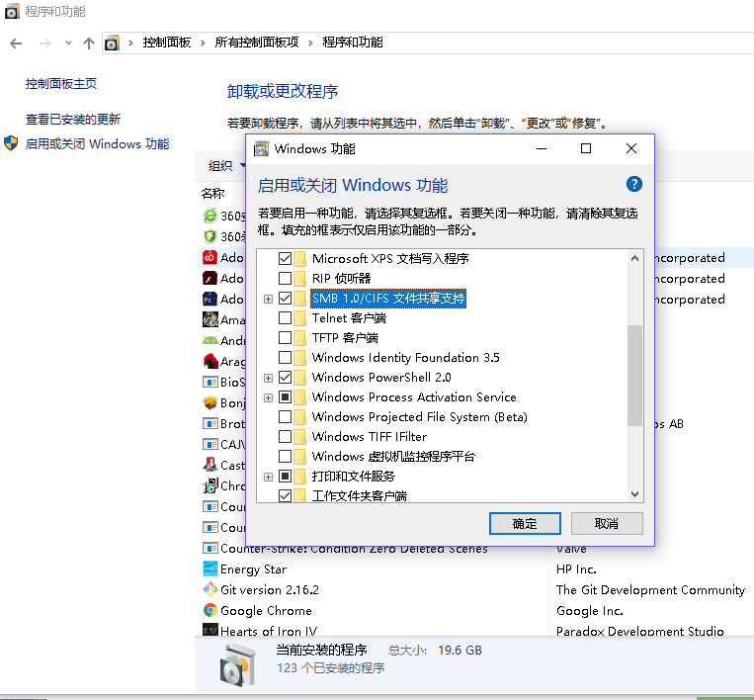The height and width of the screenshot is (700, 754).
Task: Select the Arag program red icon
Action: pyautogui.click(x=210, y=361)
